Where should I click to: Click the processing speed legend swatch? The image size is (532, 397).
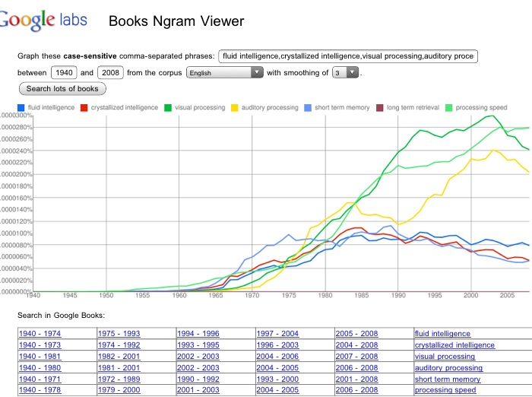(449, 108)
